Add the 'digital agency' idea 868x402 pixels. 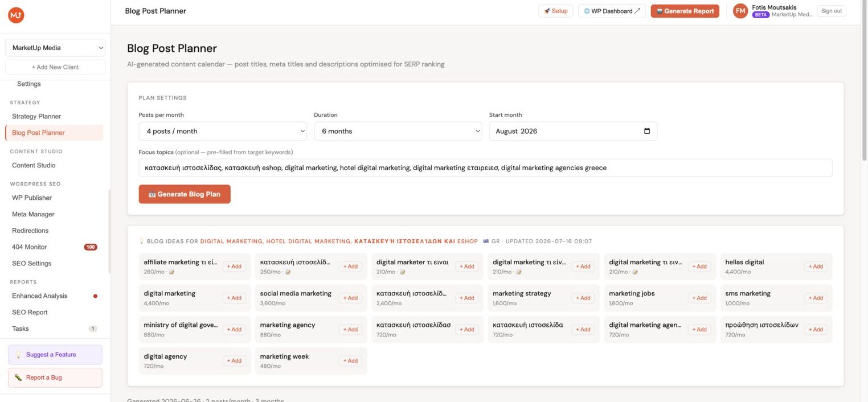click(234, 360)
